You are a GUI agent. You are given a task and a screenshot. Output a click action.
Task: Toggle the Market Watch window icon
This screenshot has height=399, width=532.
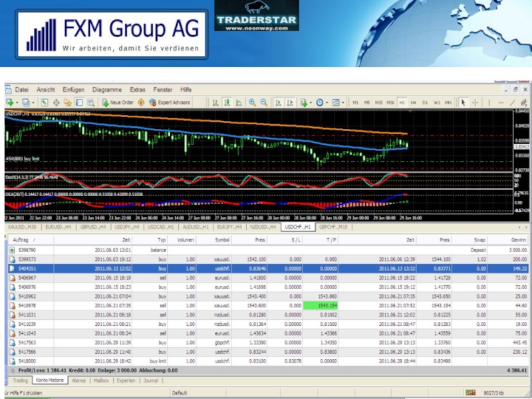[x=45, y=102]
